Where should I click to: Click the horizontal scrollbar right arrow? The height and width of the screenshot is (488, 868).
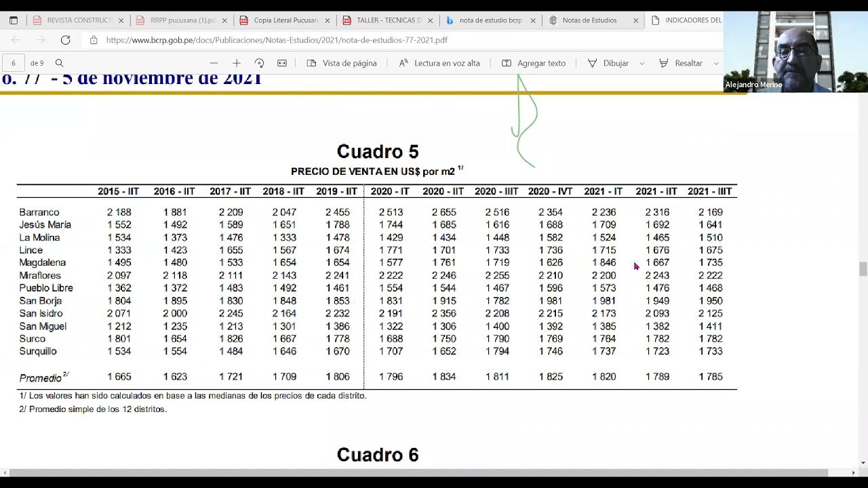[x=853, y=472]
